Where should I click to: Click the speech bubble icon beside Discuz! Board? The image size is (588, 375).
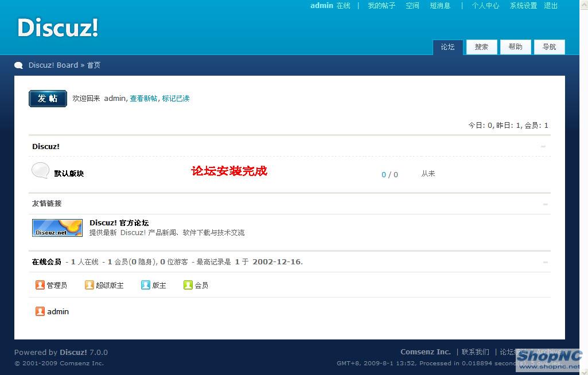pos(19,65)
